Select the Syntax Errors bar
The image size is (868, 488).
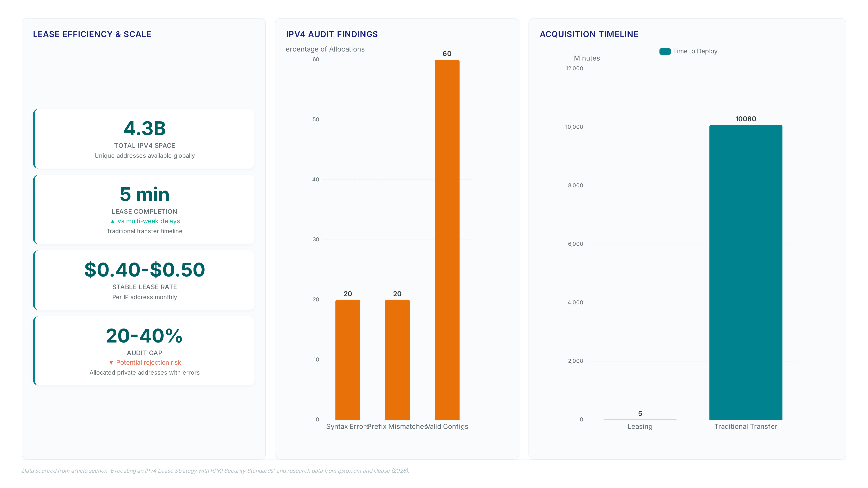click(x=347, y=360)
